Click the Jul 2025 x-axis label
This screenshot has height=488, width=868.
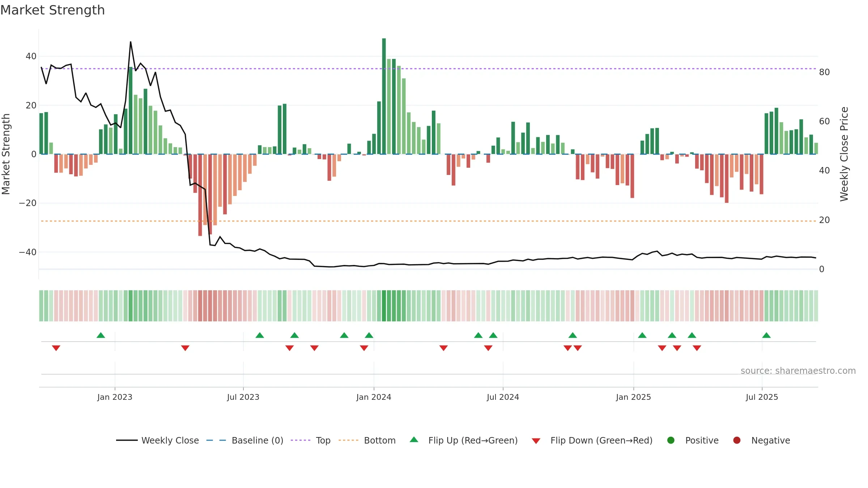[762, 397]
